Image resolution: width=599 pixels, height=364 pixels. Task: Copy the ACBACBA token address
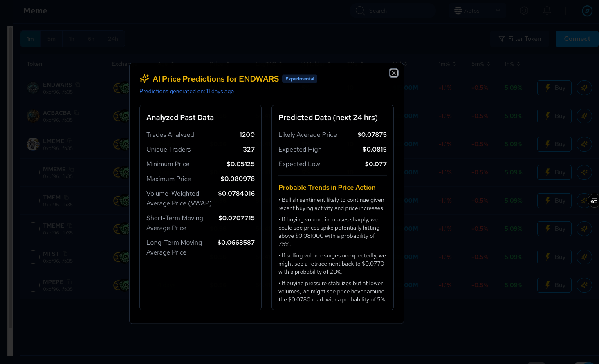tap(76, 113)
